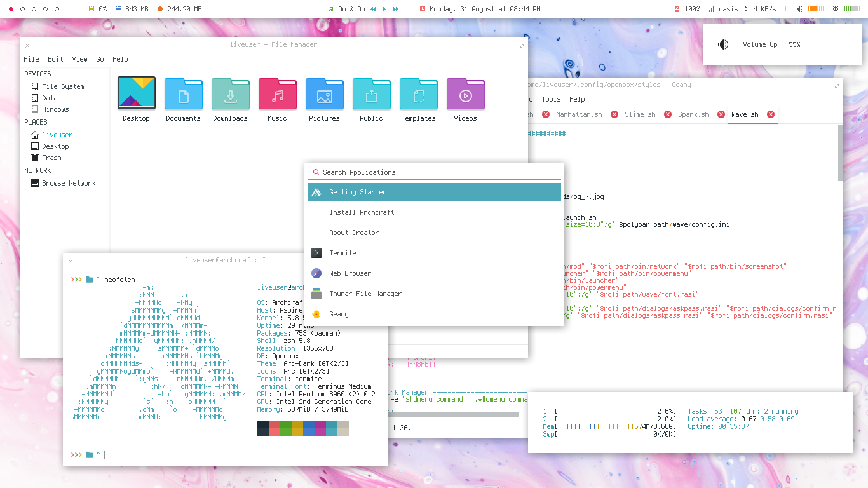Launch Geany from the launcher list
Image resolution: width=868 pixels, height=488 pixels.
[x=434, y=314]
